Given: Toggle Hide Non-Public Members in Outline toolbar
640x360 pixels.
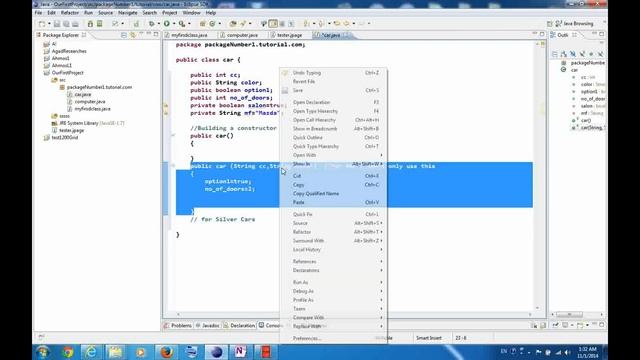Looking at the screenshot, I should 591,54.
